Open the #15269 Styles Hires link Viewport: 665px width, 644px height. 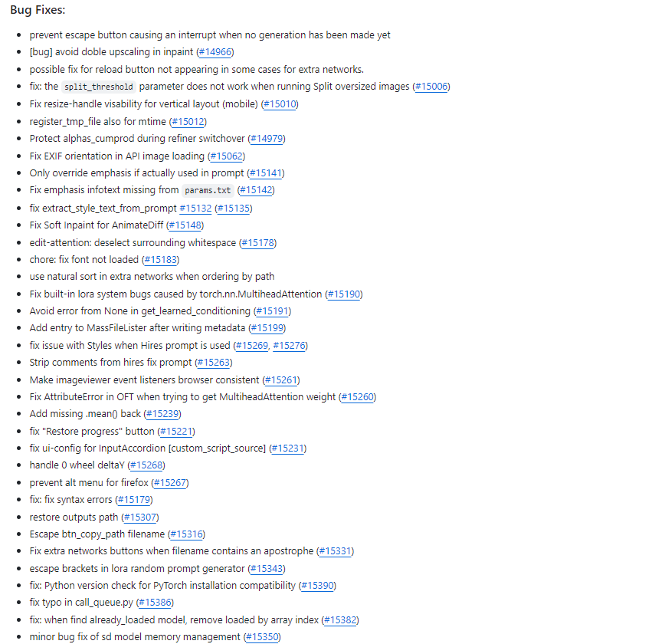[x=252, y=346]
